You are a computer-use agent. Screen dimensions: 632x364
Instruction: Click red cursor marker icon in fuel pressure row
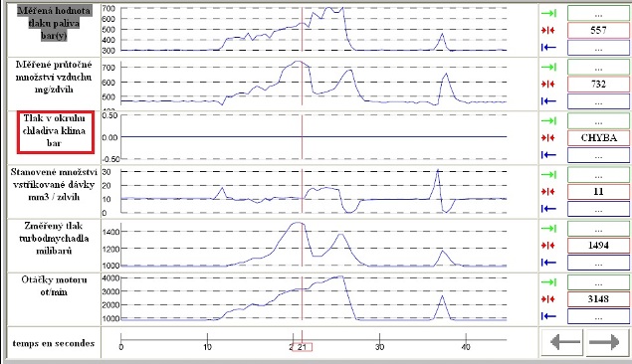pyautogui.click(x=548, y=30)
